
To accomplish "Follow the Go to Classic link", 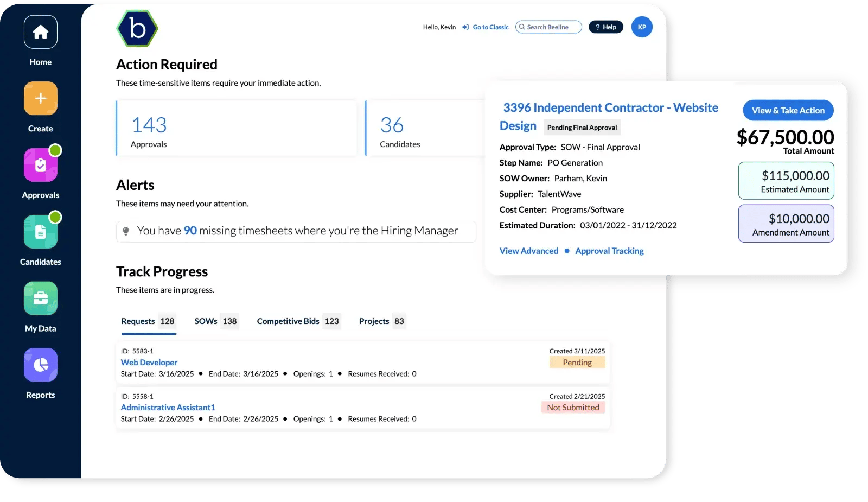I will [x=490, y=27].
